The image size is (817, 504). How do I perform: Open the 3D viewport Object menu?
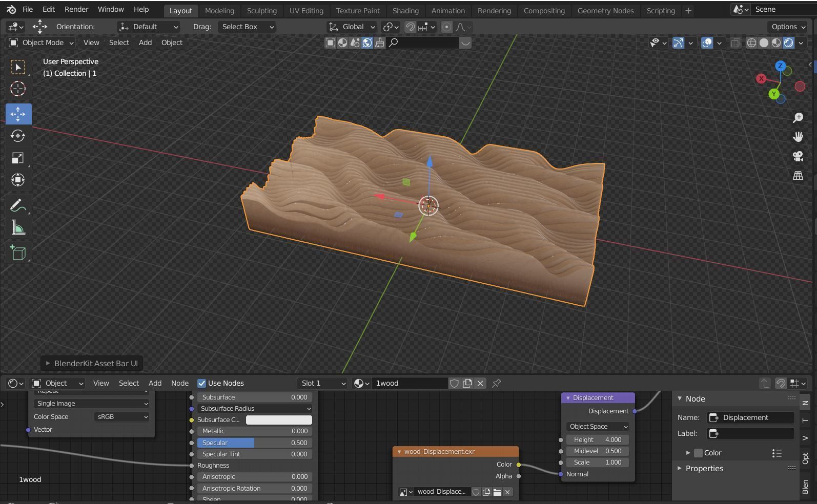[x=172, y=43]
